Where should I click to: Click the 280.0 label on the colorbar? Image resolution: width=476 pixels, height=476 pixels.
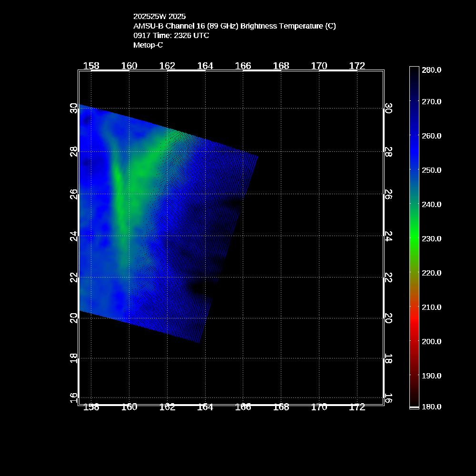[432, 70]
